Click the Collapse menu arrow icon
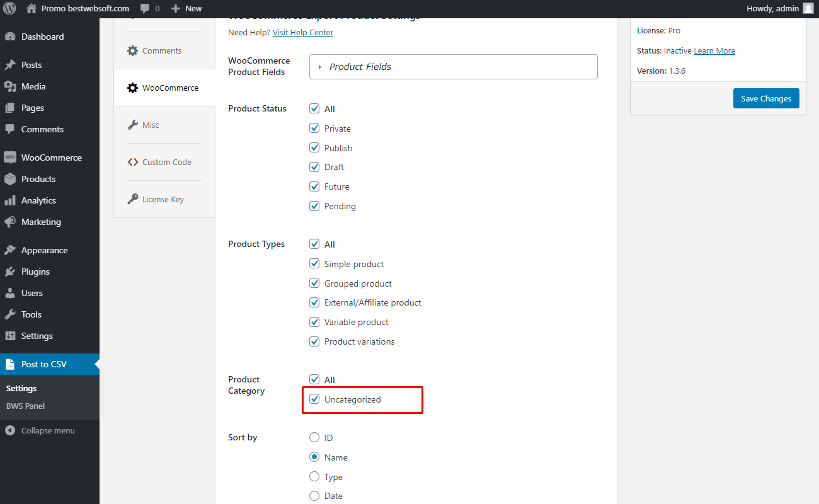The height and width of the screenshot is (504, 819). [10, 431]
